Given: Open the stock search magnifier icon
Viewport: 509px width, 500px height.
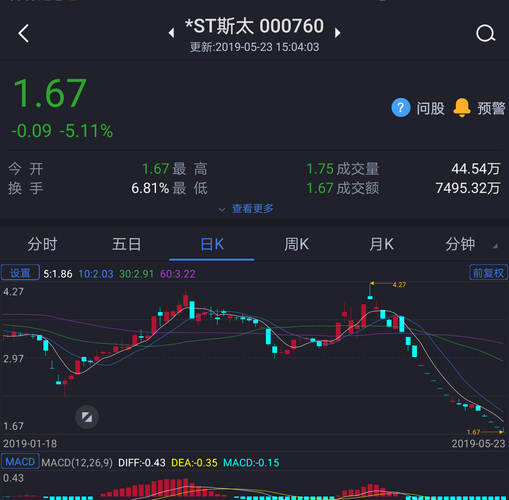Looking at the screenshot, I should point(486,33).
